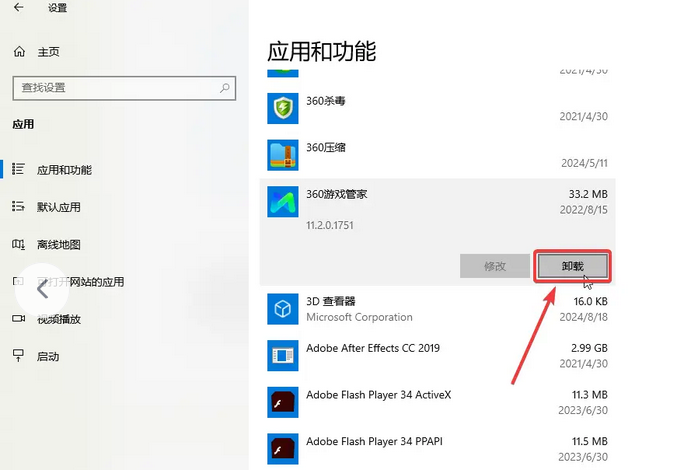Click the 应用 section label in the sidebar
The width and height of the screenshot is (683, 470).
(x=23, y=125)
